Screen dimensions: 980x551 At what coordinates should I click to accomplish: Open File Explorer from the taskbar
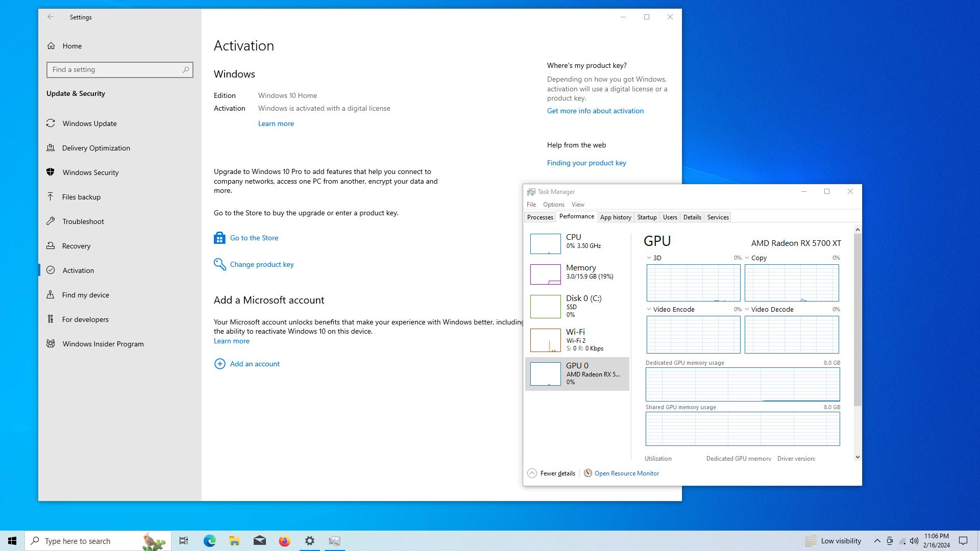point(234,541)
